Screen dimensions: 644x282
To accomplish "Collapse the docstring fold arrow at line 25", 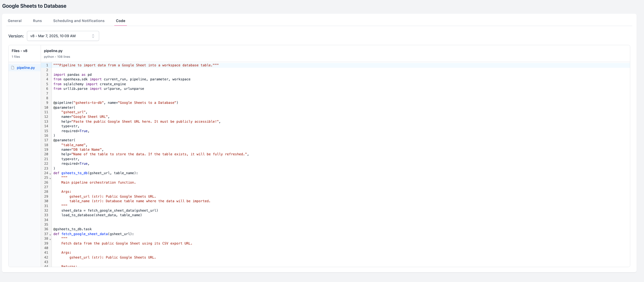I will pyautogui.click(x=50, y=178).
